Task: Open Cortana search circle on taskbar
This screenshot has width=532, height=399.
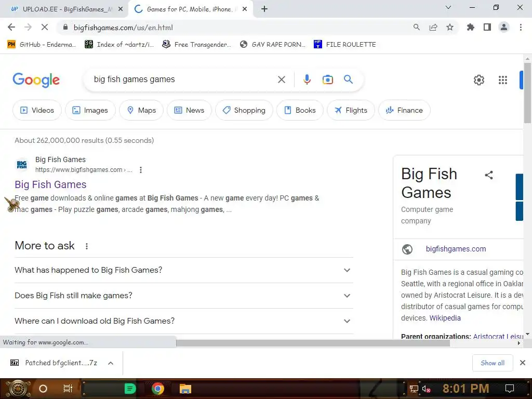Action: tap(43, 389)
